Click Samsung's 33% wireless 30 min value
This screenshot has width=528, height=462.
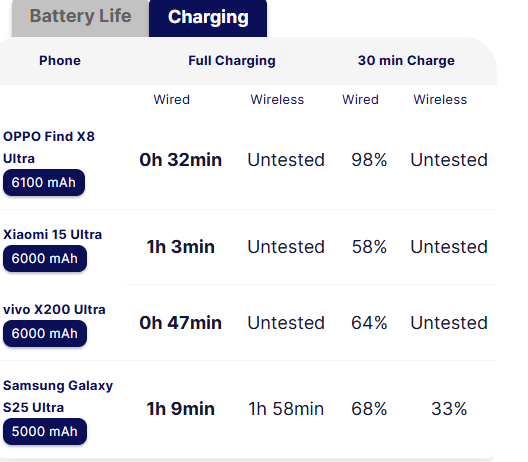[449, 409]
